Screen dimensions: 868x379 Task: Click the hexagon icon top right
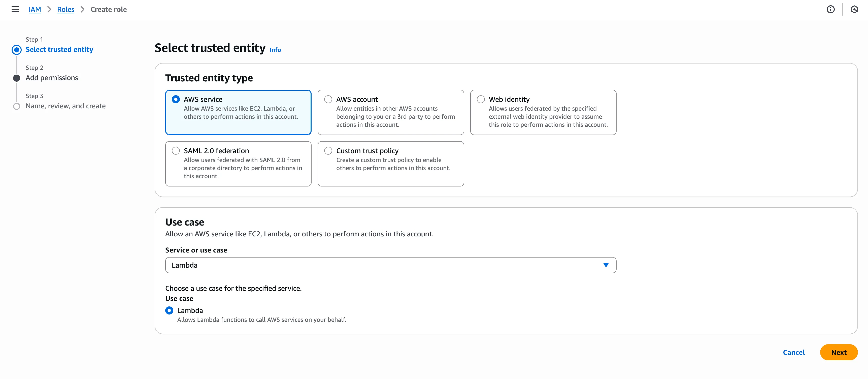854,9
